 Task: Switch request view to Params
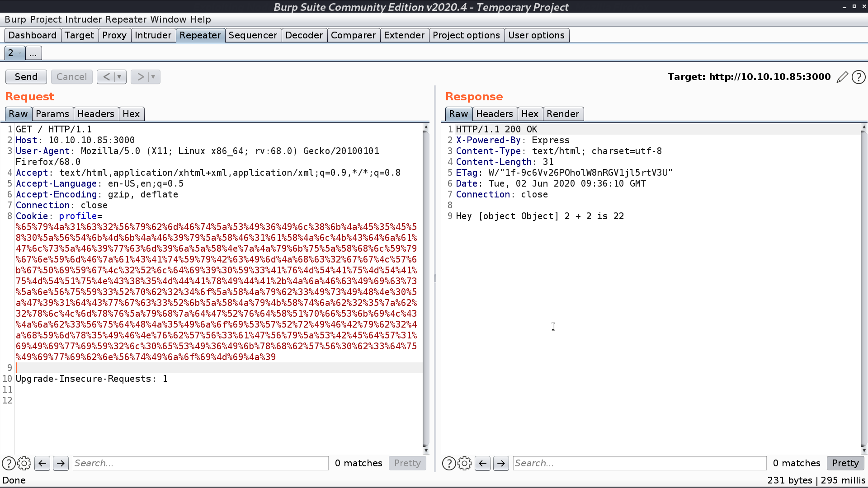coord(52,114)
